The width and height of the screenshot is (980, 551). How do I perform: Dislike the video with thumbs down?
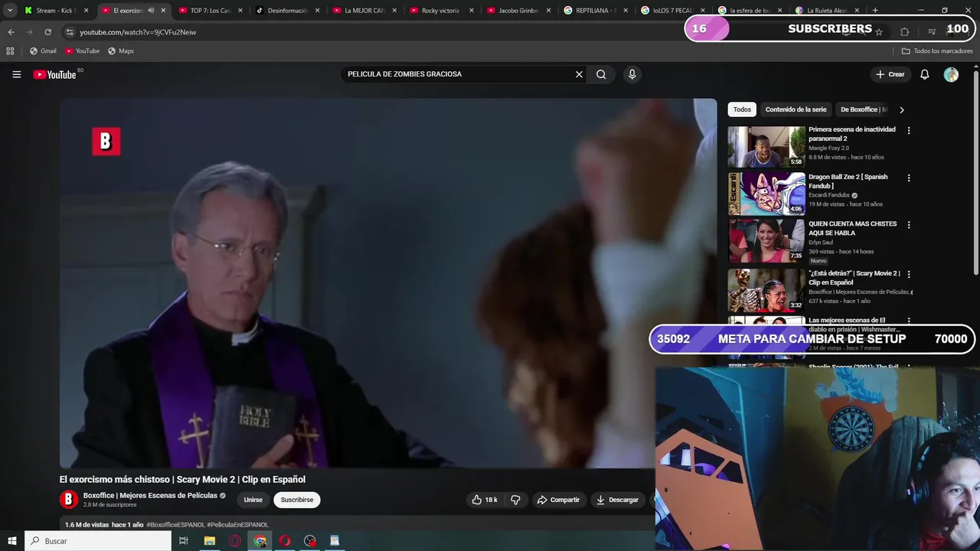(515, 500)
